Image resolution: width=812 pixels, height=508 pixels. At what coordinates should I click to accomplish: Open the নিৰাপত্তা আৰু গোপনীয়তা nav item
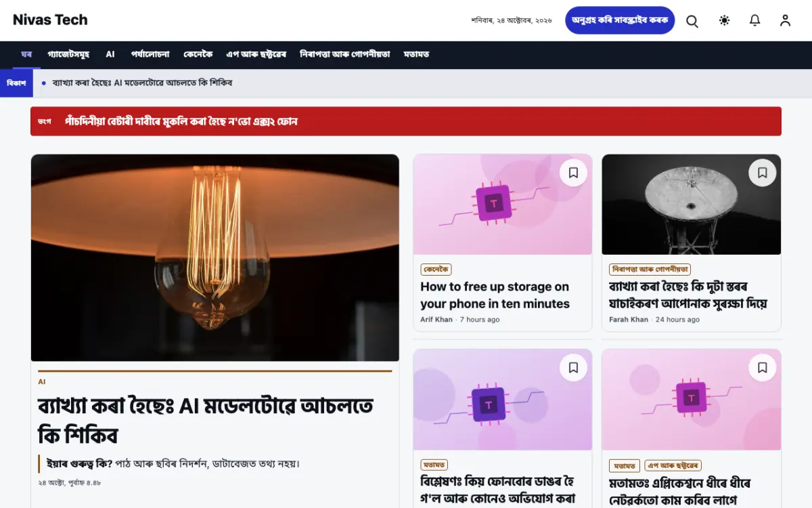[x=345, y=54]
